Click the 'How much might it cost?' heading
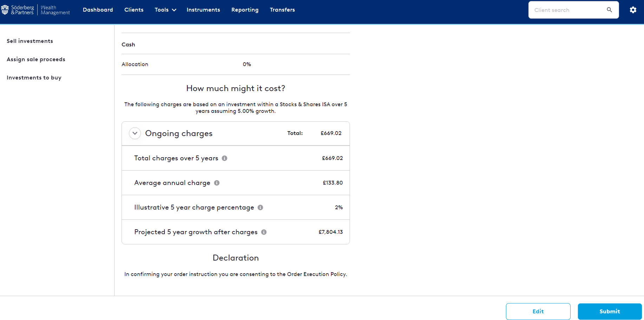Viewport: 644px width, 320px height. coord(236,88)
